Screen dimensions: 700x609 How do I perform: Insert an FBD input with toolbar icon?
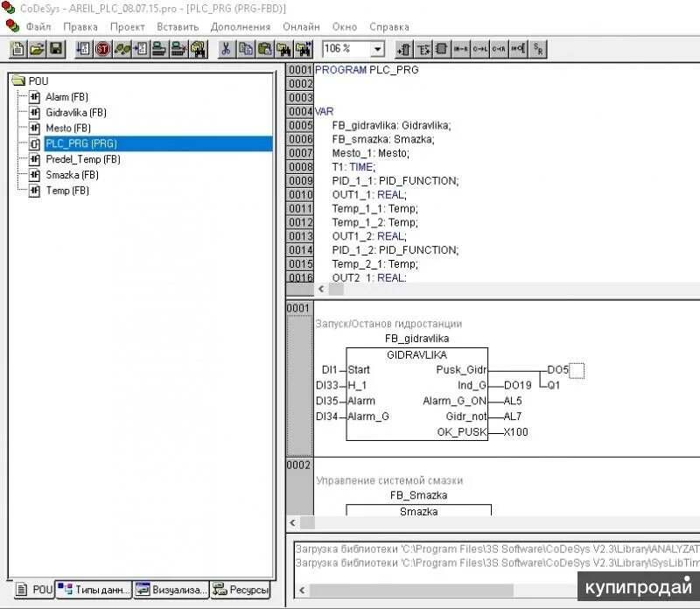point(404,49)
